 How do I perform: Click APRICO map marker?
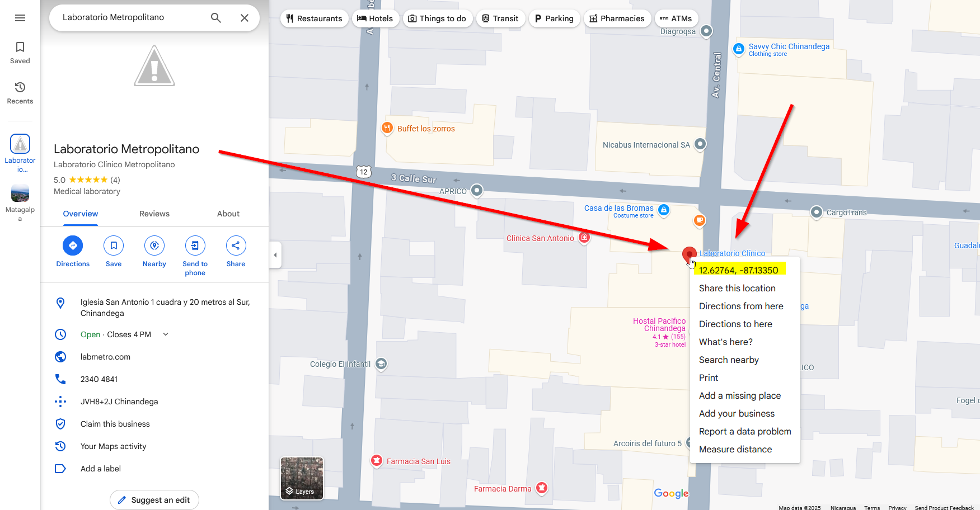(x=477, y=190)
